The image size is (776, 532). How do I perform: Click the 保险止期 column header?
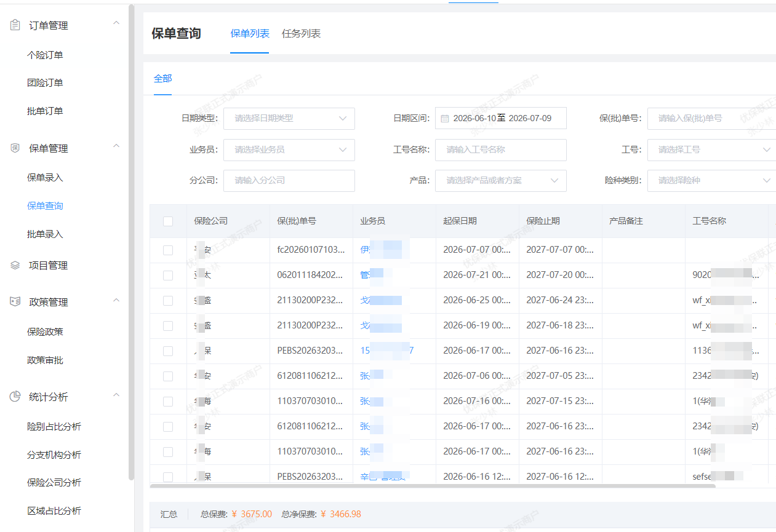click(543, 221)
